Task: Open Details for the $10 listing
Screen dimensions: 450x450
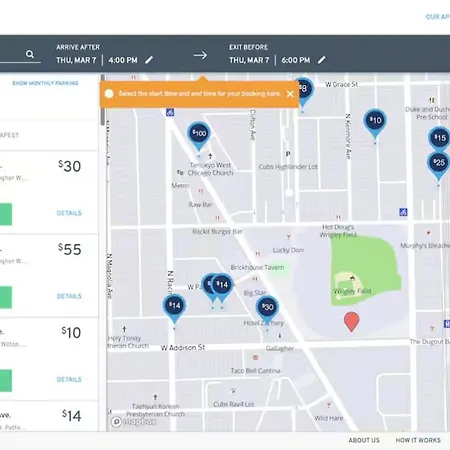Action: tap(69, 379)
